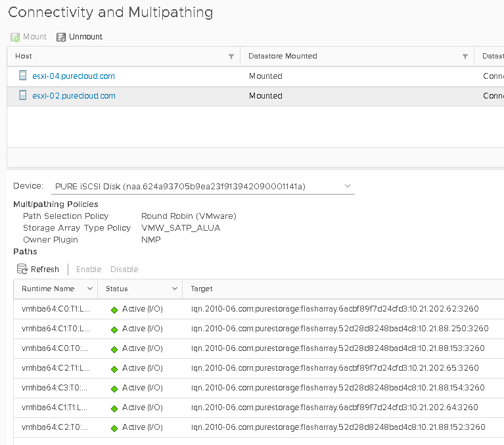Image resolution: width=504 pixels, height=445 pixels.
Task: Open the Device dropdown for PURE iSCSI Disk
Action: 203,187
